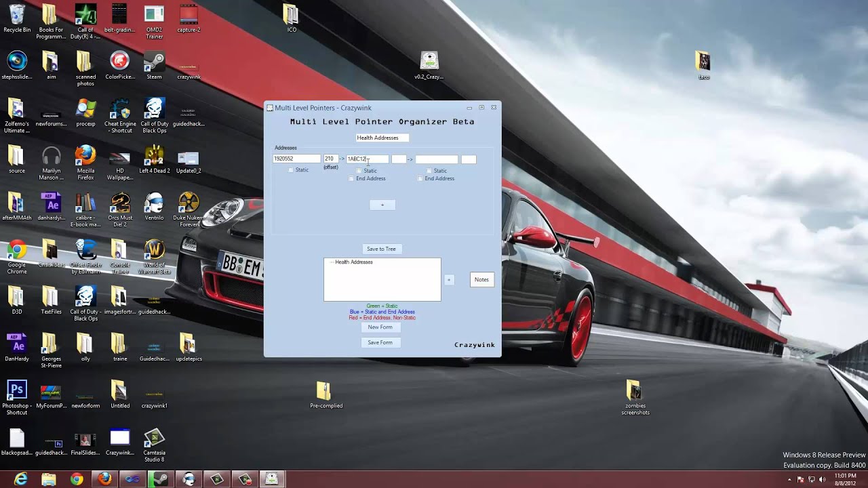The width and height of the screenshot is (868, 488).
Task: Click the empty third address field
Action: click(437, 159)
